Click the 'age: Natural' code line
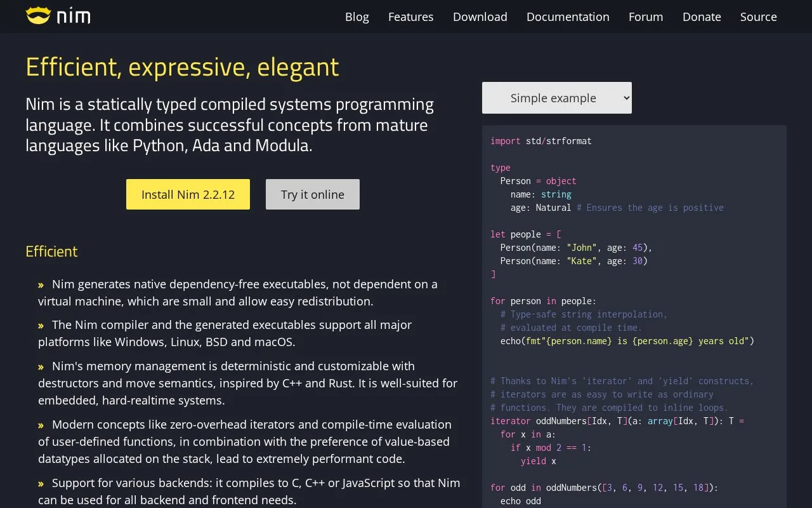The height and width of the screenshot is (508, 812). pyautogui.click(x=617, y=208)
